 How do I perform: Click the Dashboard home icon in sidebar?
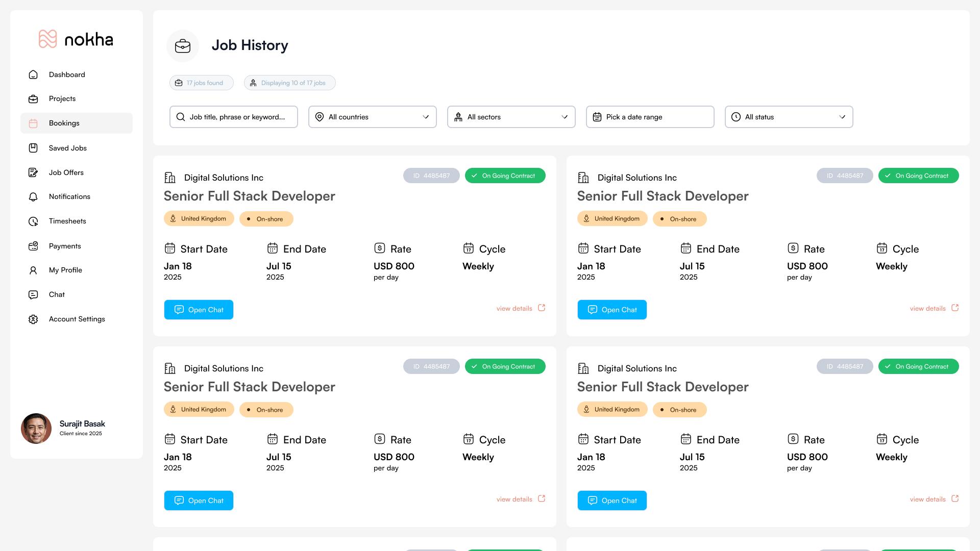pyautogui.click(x=33, y=74)
